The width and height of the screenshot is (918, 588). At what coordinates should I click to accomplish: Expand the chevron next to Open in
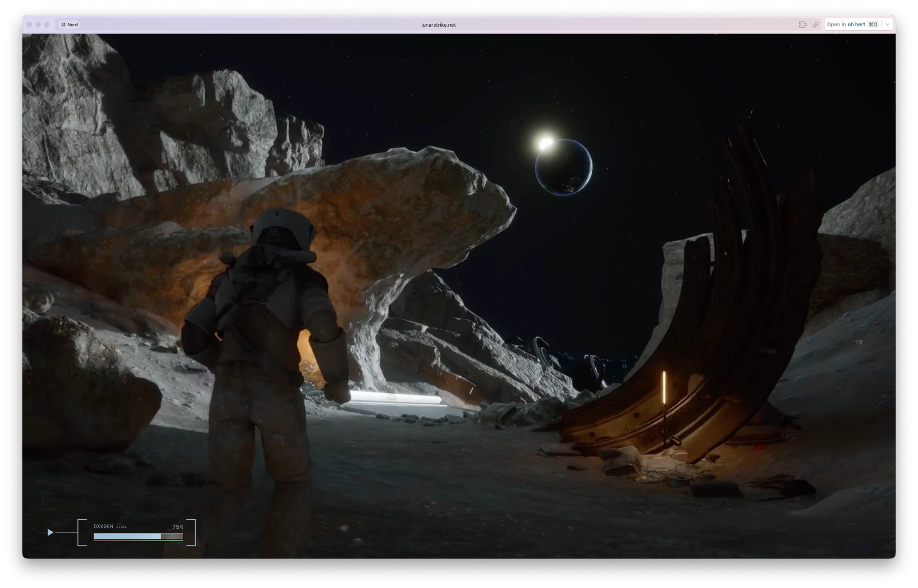(x=887, y=25)
